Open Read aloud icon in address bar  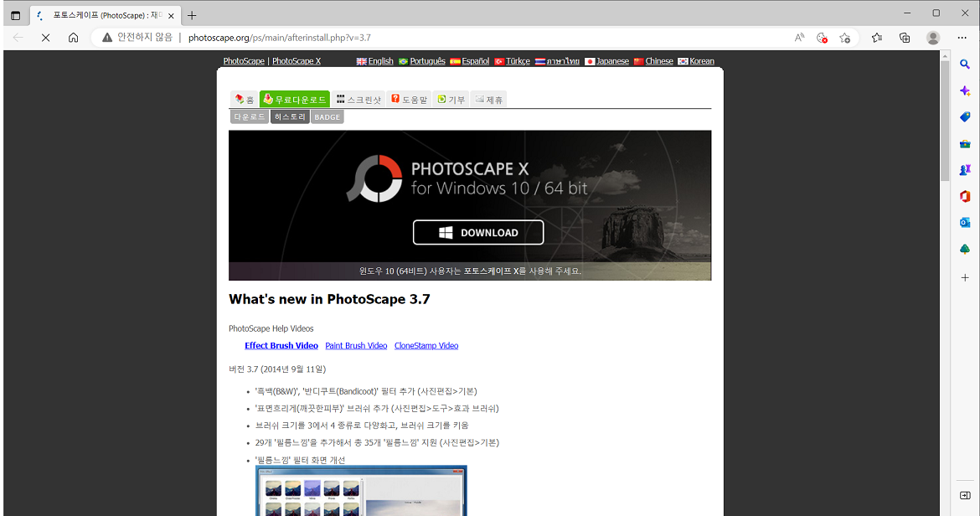(x=799, y=38)
